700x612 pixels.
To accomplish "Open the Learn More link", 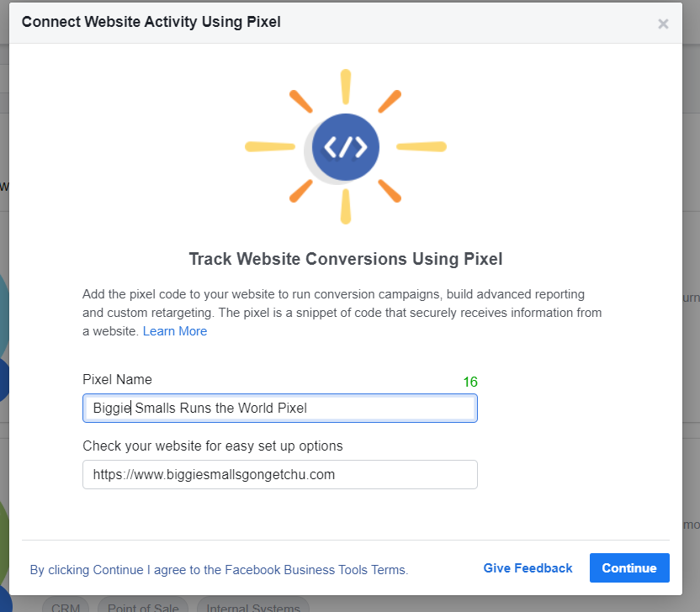I will [174, 331].
